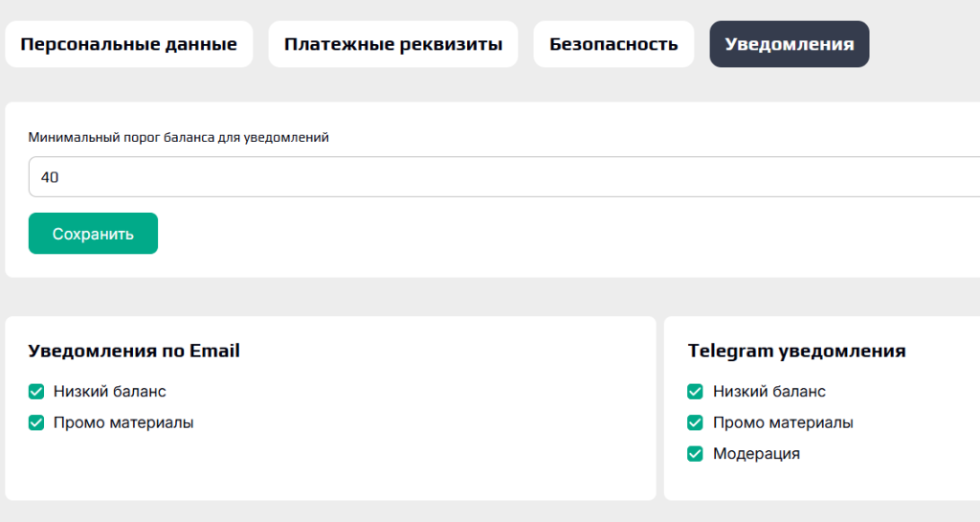This screenshot has height=522, width=980.
Task: Click the value 40 in the threshold field
Action: tap(51, 177)
